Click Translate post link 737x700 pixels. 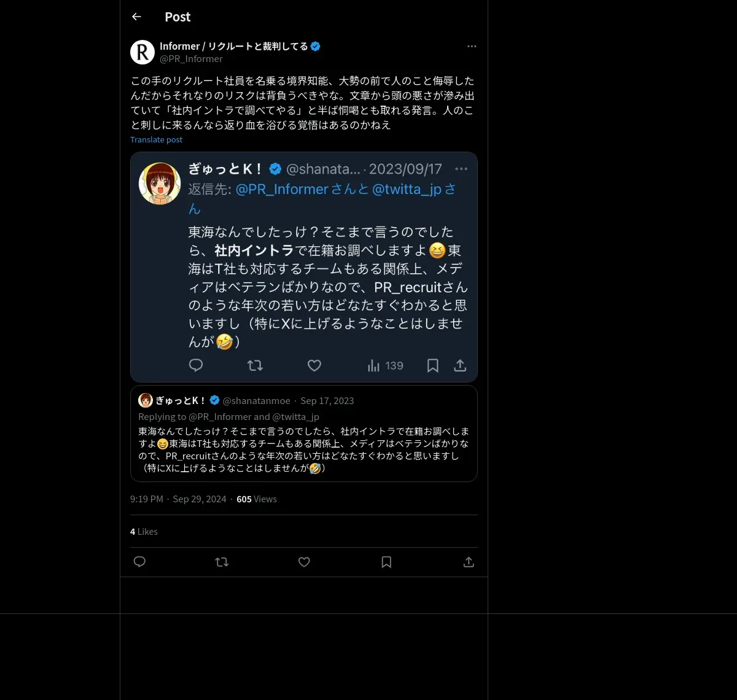click(x=156, y=139)
